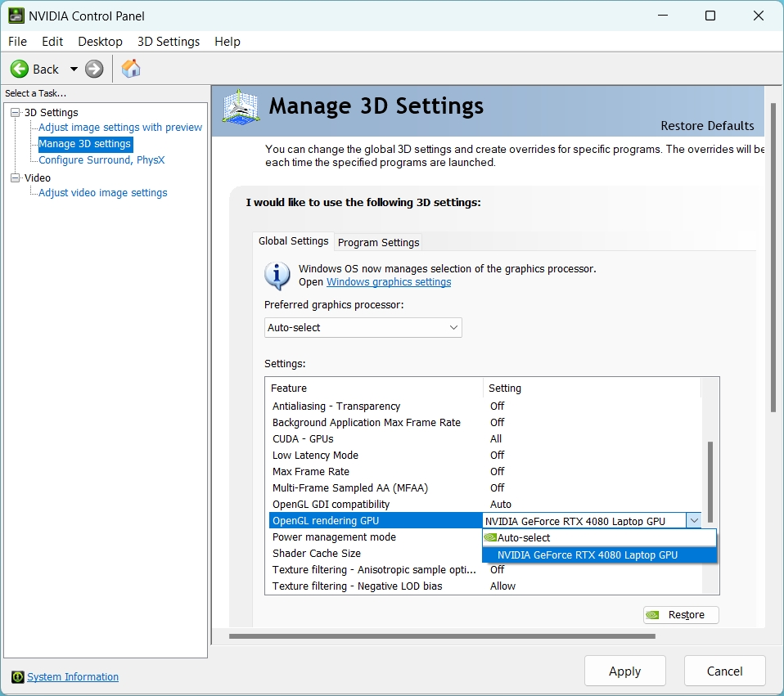Image resolution: width=784 pixels, height=696 pixels.
Task: Open the Windows graphics settings link
Action: (x=389, y=282)
